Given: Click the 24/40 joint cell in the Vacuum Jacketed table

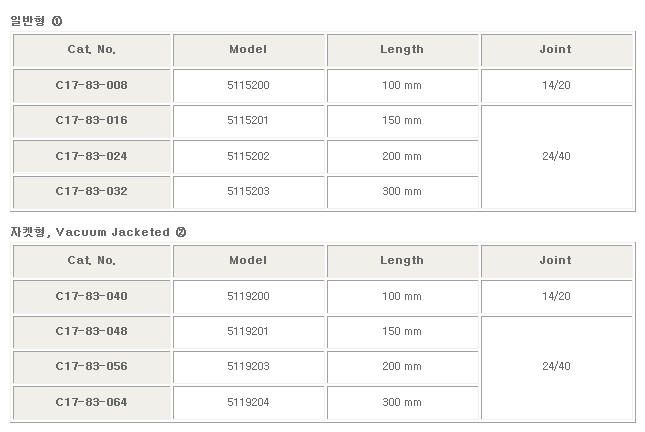Looking at the screenshot, I should 556,367.
